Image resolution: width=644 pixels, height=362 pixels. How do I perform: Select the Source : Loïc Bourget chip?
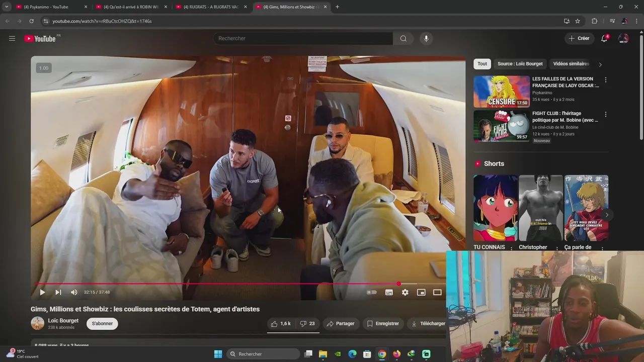pos(520,64)
